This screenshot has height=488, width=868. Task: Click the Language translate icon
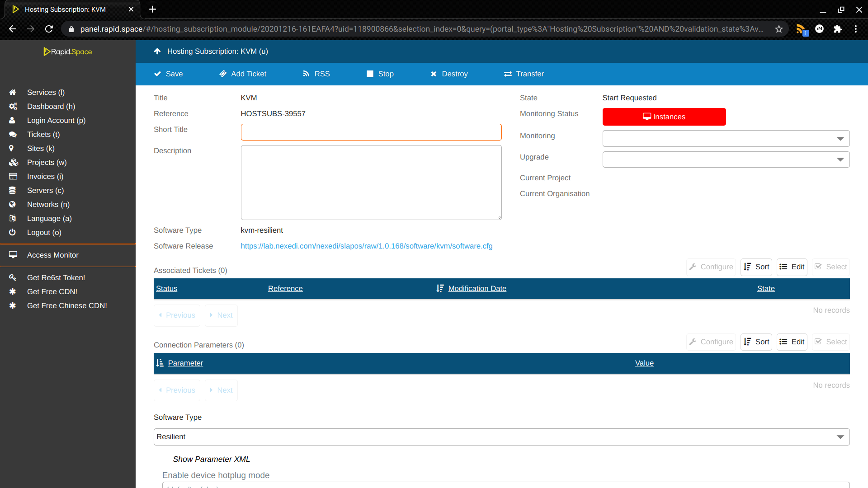click(12, 218)
